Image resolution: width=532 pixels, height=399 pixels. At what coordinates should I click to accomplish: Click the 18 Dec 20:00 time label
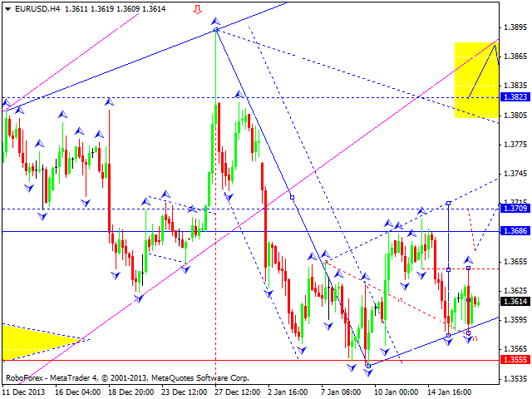pyautogui.click(x=131, y=392)
